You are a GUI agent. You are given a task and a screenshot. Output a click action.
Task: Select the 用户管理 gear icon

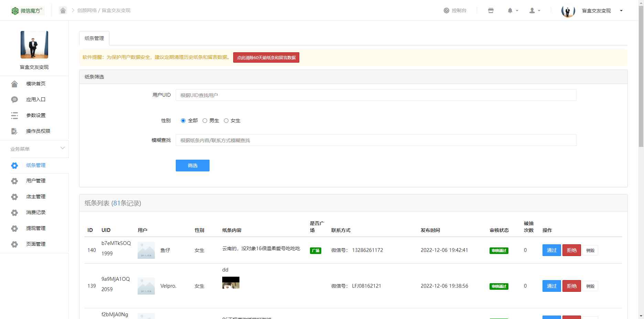[14, 181]
